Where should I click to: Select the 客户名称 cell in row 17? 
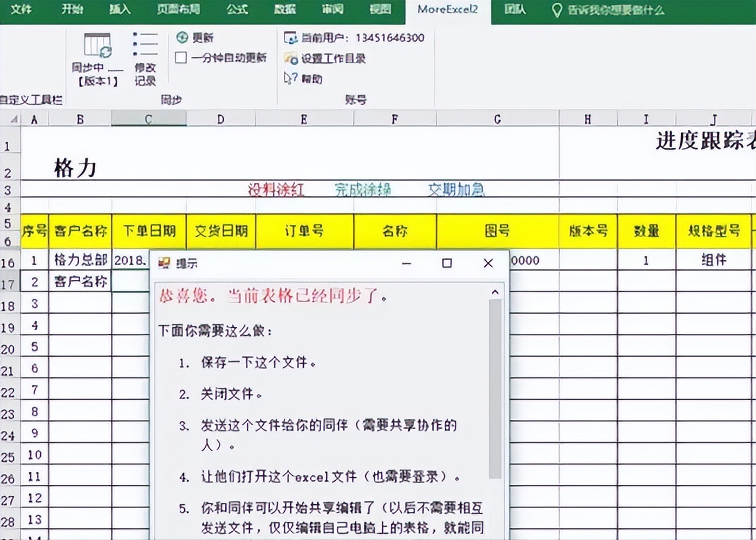point(80,281)
